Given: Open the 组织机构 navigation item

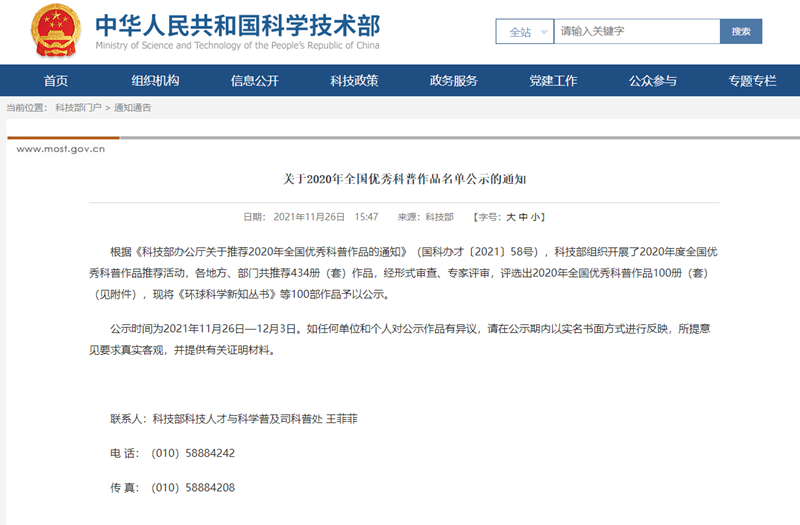Looking at the screenshot, I should point(155,81).
